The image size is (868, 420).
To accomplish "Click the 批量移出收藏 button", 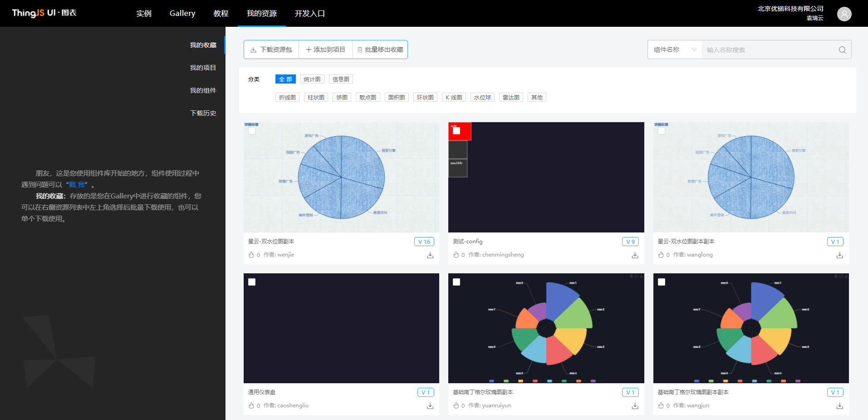I will point(380,49).
